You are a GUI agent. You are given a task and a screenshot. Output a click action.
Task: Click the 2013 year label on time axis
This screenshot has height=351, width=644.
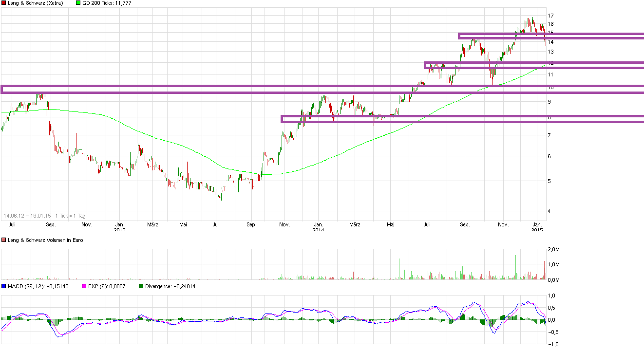coord(120,230)
